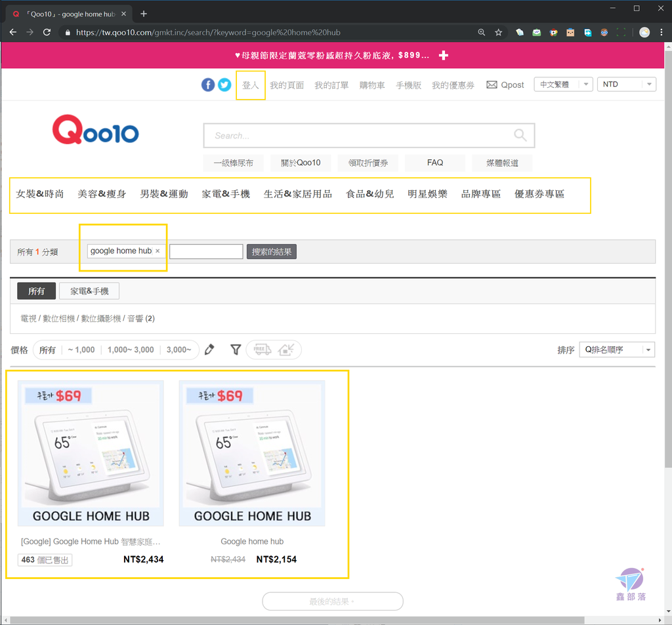Open the NT$2,434 Google Home Hub product thumbnail
The width and height of the screenshot is (672, 625).
(91, 453)
